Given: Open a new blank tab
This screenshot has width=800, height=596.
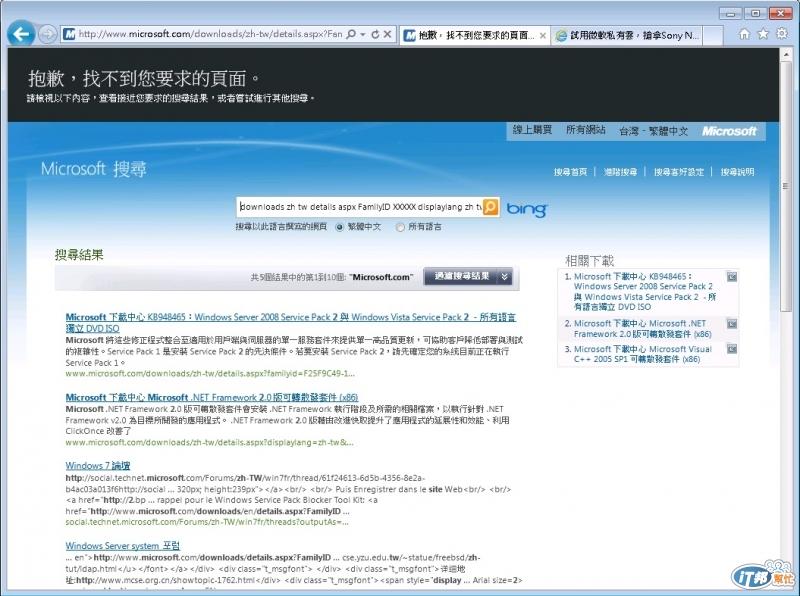Looking at the screenshot, I should tap(713, 35).
